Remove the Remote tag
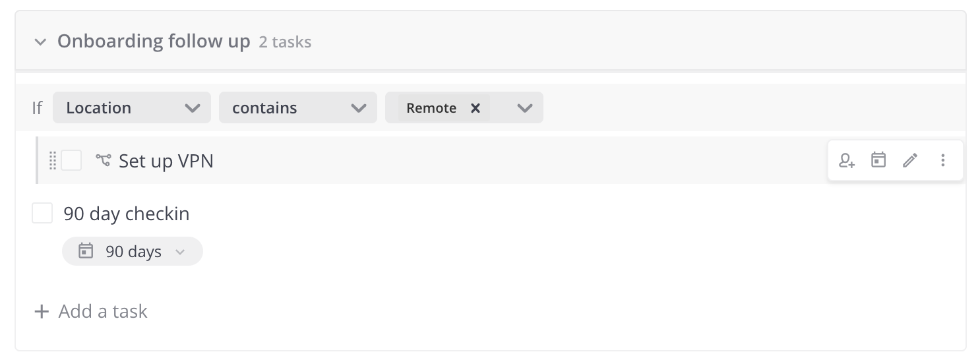 point(475,108)
